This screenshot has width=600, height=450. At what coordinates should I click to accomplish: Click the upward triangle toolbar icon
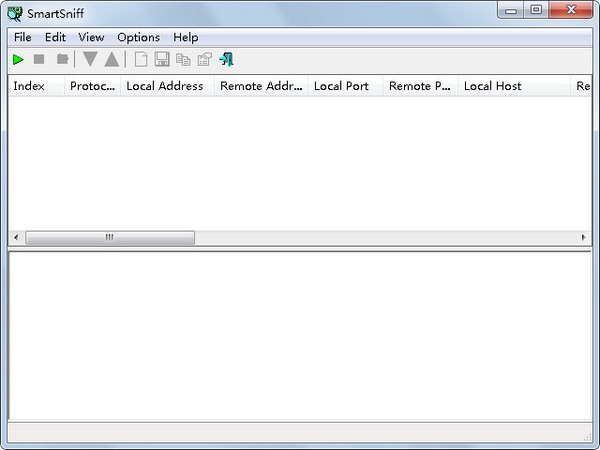pos(112,59)
